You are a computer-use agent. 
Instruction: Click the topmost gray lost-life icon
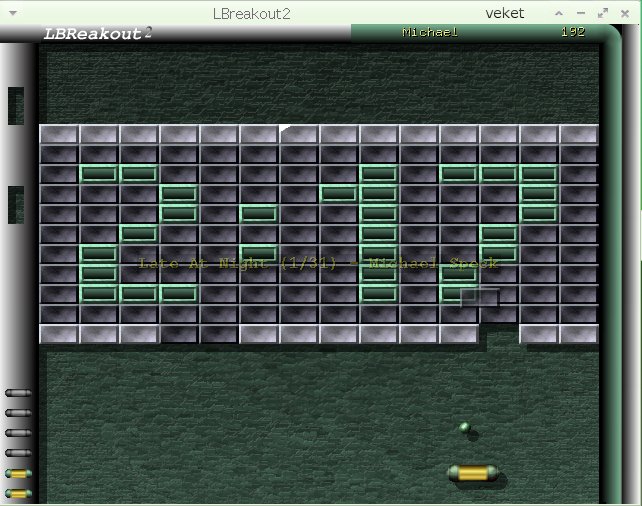coord(18,393)
